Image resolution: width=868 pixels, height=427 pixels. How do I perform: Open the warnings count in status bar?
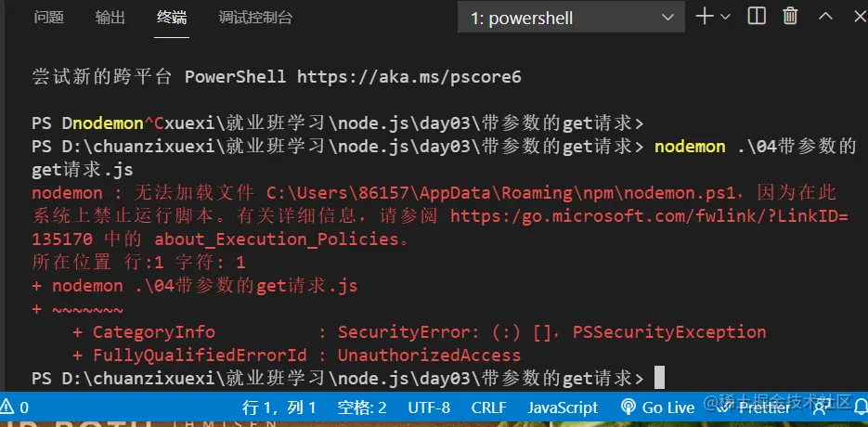(14, 408)
